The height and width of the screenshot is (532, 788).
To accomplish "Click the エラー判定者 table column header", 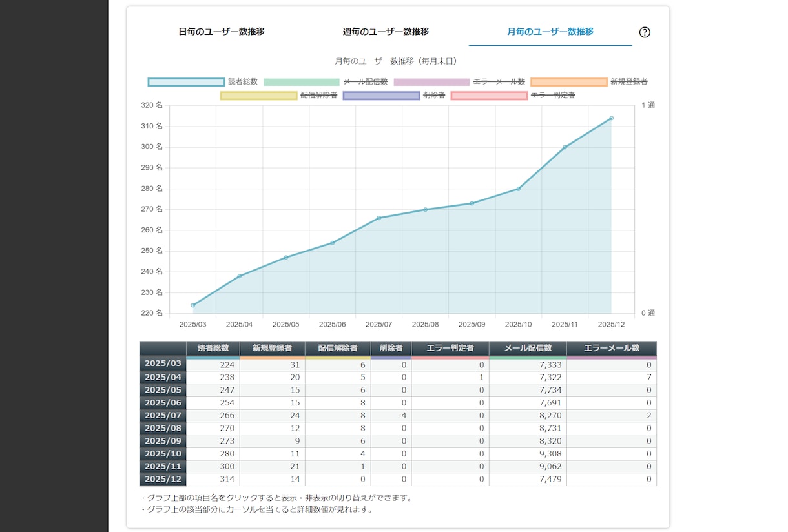I will tap(450, 349).
